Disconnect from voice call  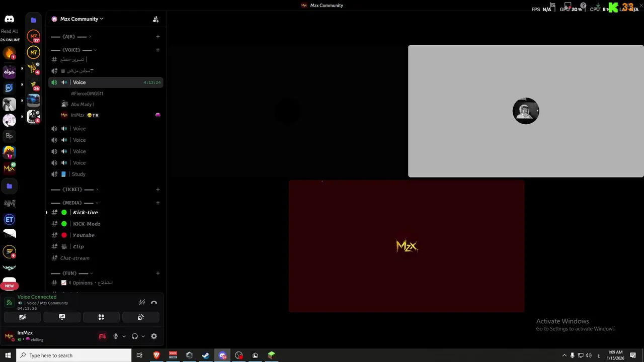pyautogui.click(x=154, y=302)
